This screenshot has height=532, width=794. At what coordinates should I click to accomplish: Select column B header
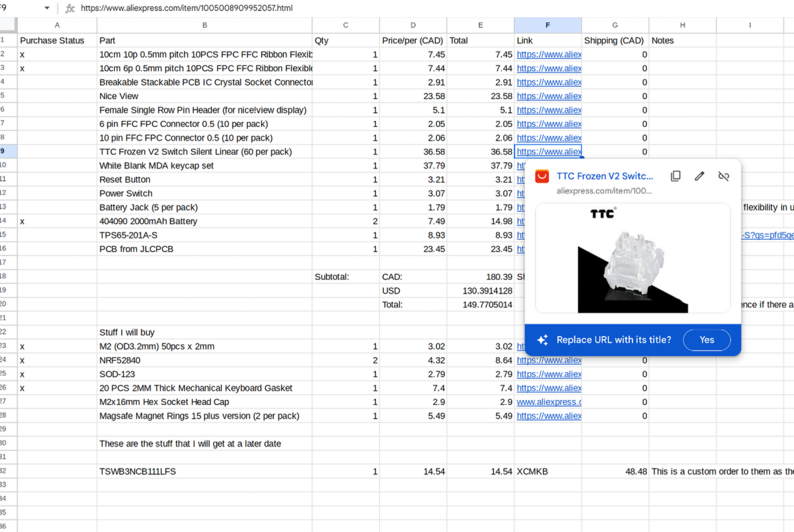(x=205, y=25)
